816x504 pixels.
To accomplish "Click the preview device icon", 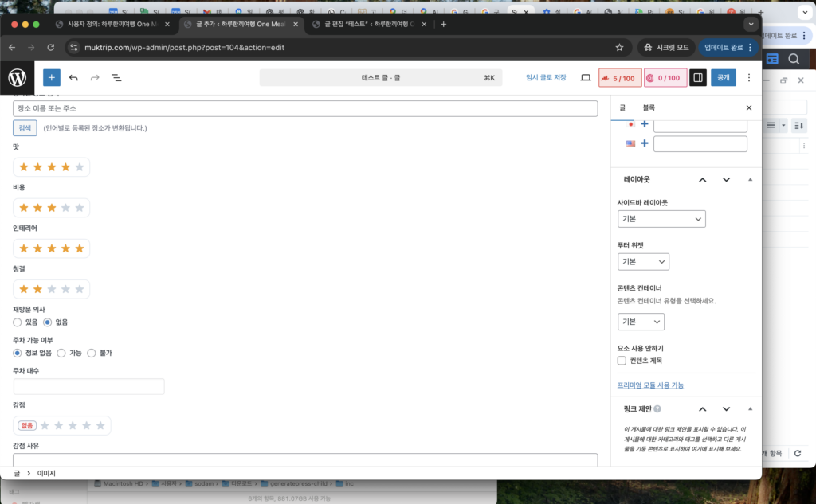I will [586, 78].
